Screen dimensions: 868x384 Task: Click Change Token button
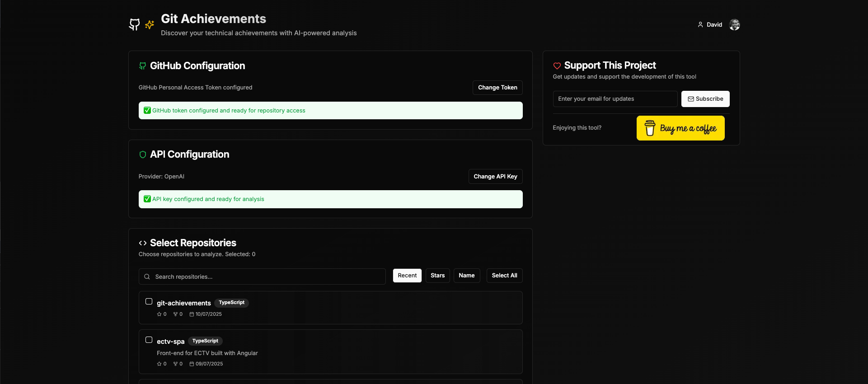coord(497,88)
